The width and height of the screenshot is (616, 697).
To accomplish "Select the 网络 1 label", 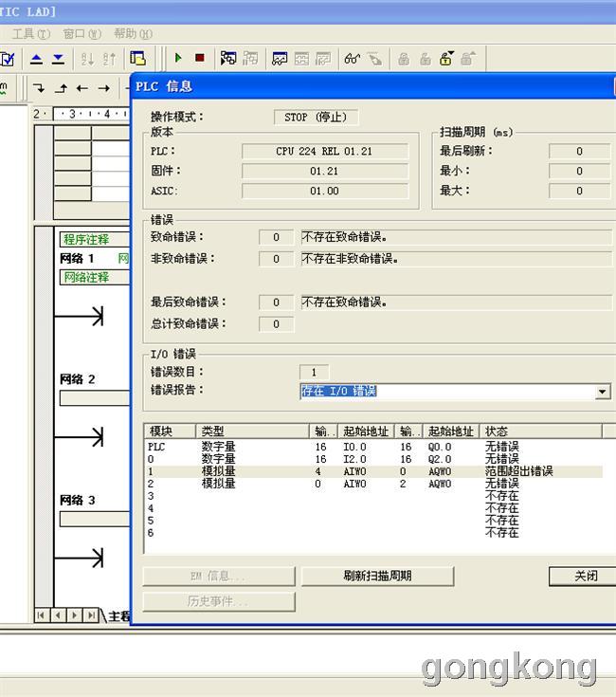I will pyautogui.click(x=77, y=258).
